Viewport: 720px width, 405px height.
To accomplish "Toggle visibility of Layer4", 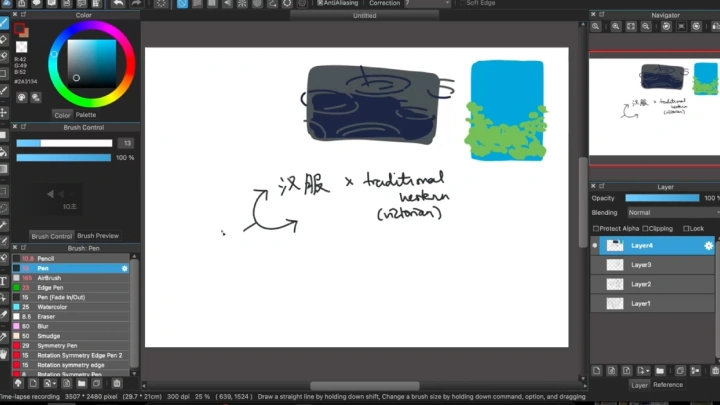I will click(x=595, y=246).
